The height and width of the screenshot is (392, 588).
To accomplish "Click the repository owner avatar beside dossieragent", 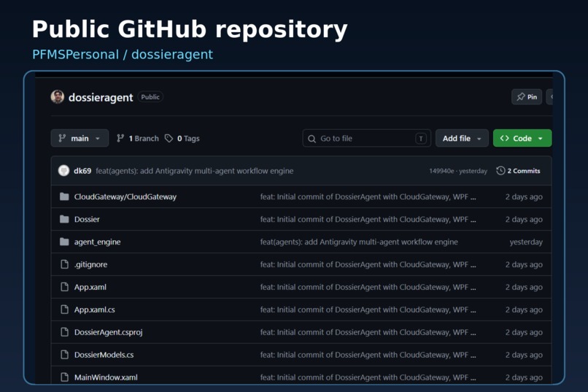I will pyautogui.click(x=58, y=97).
